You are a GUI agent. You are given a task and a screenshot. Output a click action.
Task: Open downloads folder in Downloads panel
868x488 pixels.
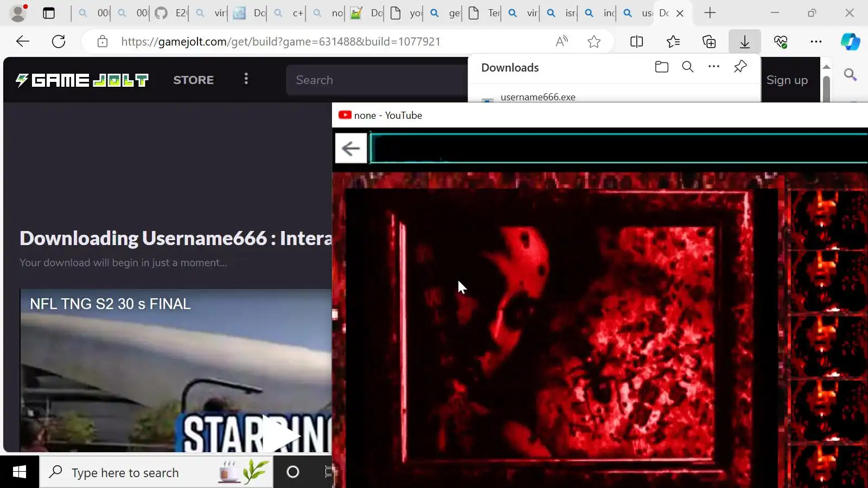pos(661,67)
